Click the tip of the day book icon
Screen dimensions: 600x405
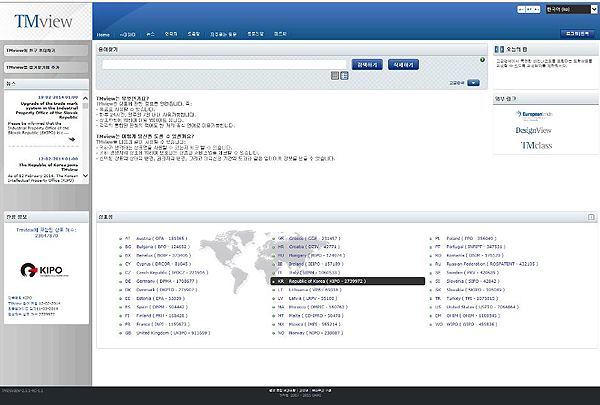[x=499, y=49]
